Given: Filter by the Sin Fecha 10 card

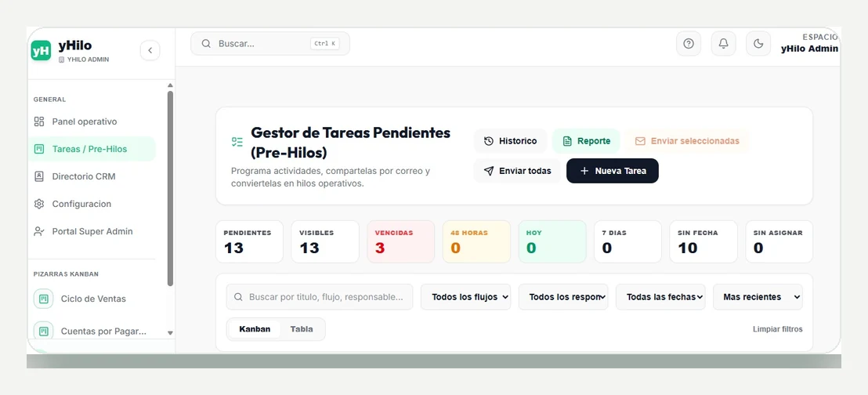Looking at the screenshot, I should click(x=703, y=241).
